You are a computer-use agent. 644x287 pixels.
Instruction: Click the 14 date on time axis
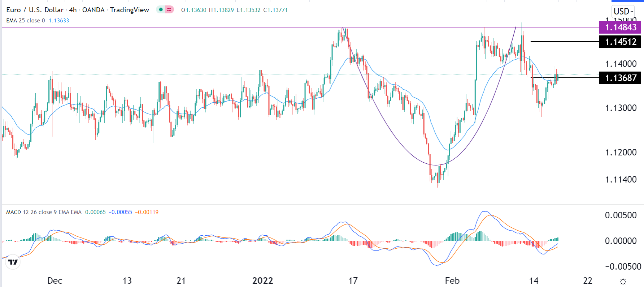click(x=534, y=281)
